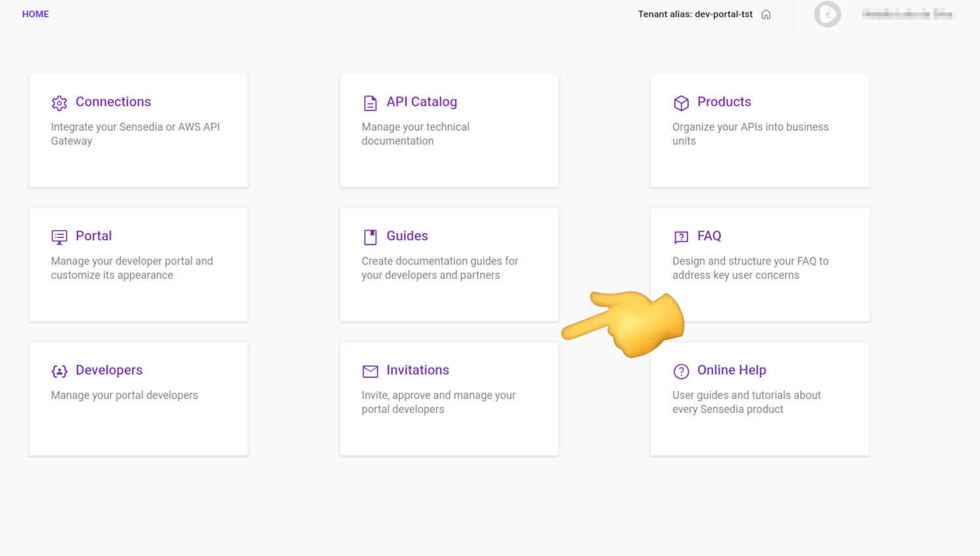Select the Online Help title

pos(732,370)
